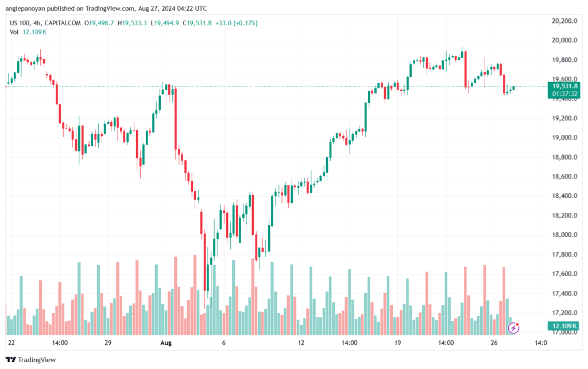Click the 19 date label on time axis

pos(397,343)
